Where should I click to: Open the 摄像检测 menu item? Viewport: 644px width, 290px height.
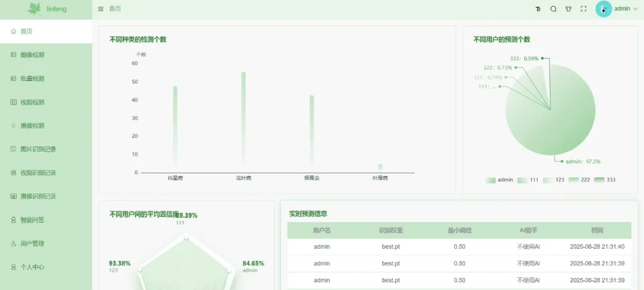tap(46, 126)
